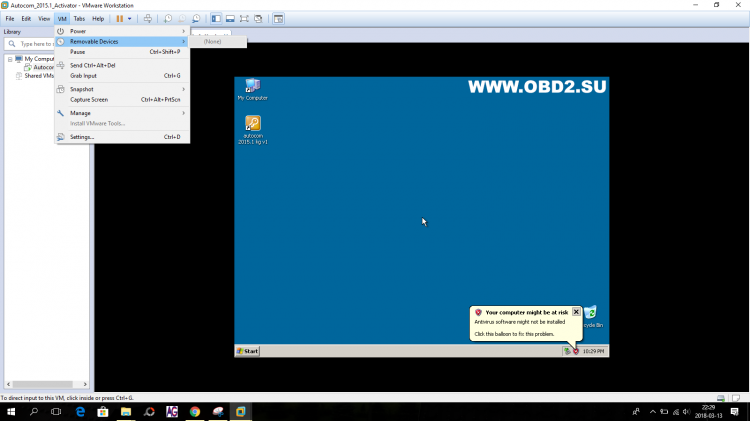The image size is (750, 421).
Task: Click the red security shield tray icon
Action: (x=576, y=351)
